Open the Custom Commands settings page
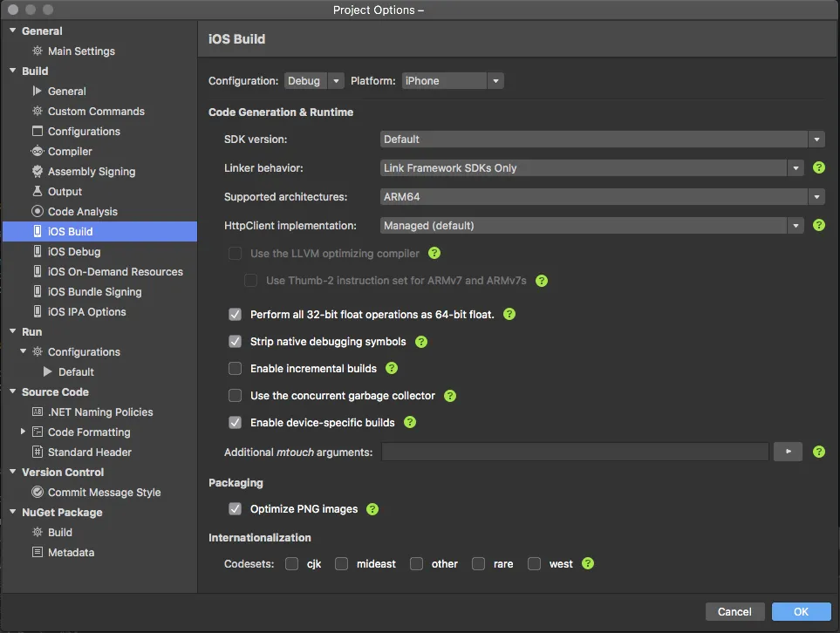 pos(96,112)
